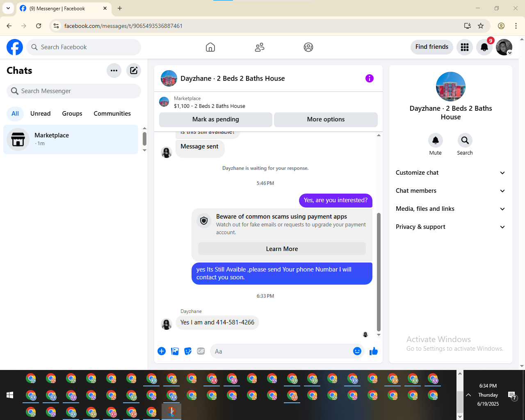Click the conversation scrollbar thumb

379,272
